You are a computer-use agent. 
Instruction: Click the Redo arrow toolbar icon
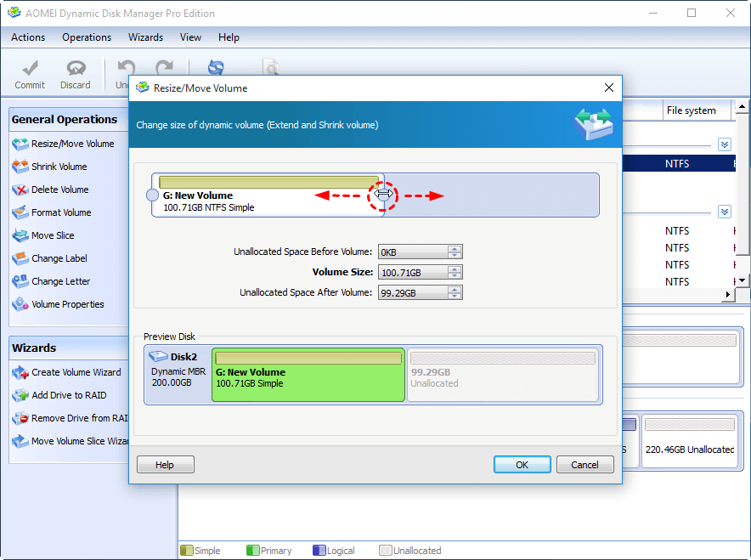tap(164, 69)
